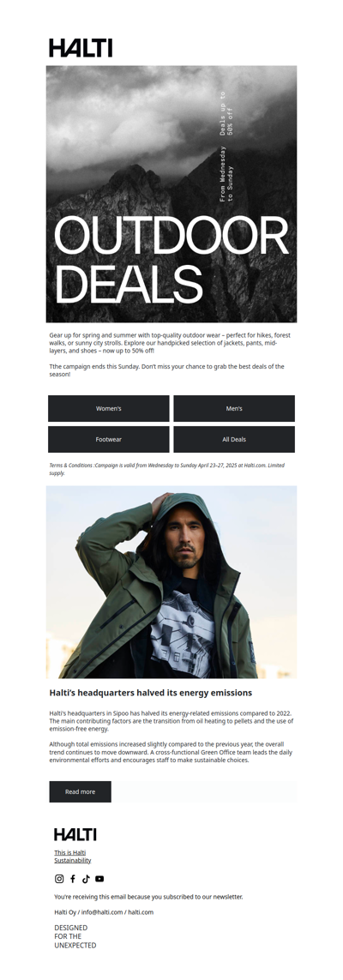The height and width of the screenshot is (980, 343).
Task: Click the info@halti.com email address
Action: click(x=102, y=912)
